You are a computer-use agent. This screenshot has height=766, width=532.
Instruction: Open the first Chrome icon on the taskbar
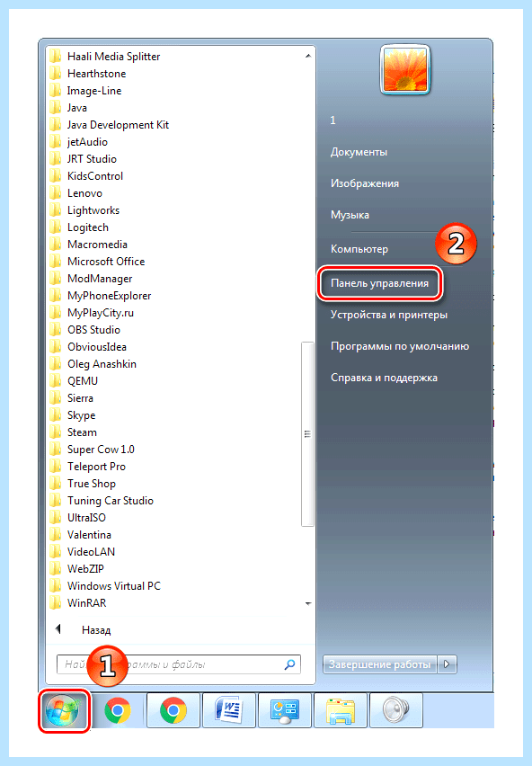coord(118,711)
